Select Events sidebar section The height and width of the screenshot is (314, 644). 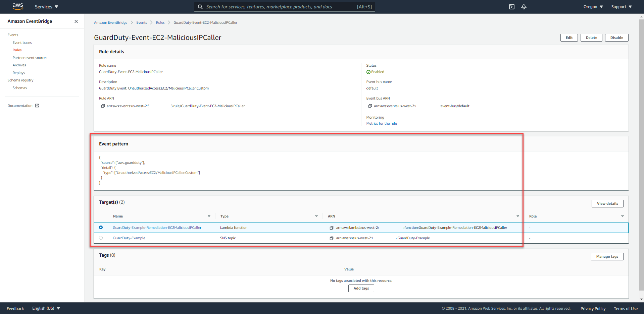[x=13, y=35]
